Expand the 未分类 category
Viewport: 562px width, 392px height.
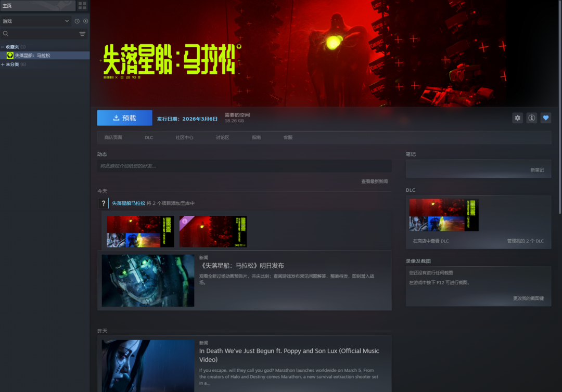3,64
